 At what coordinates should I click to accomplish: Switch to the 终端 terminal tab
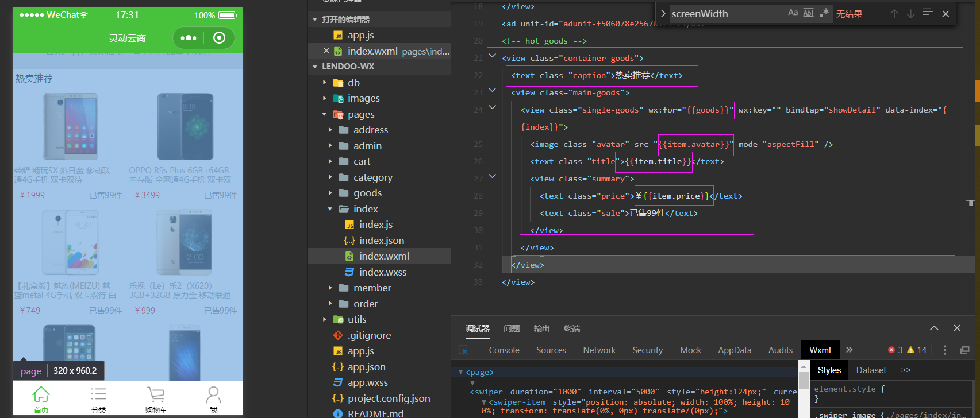tap(572, 328)
